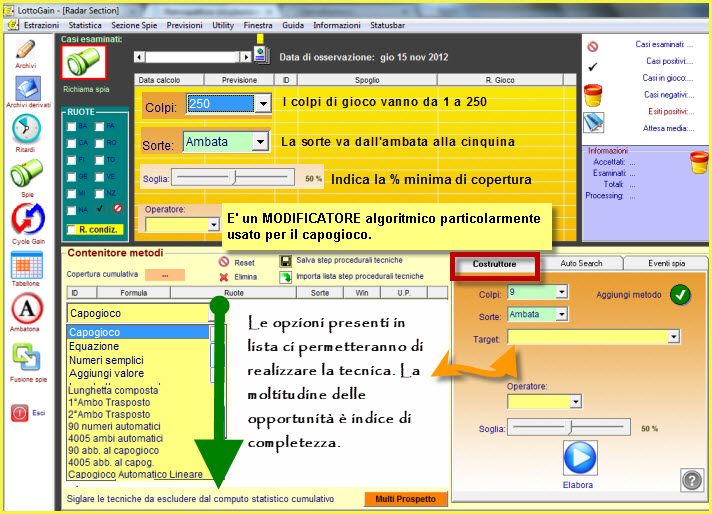Open the Archivi pencil icon
Screen dimensions: 712x514
click(25, 49)
